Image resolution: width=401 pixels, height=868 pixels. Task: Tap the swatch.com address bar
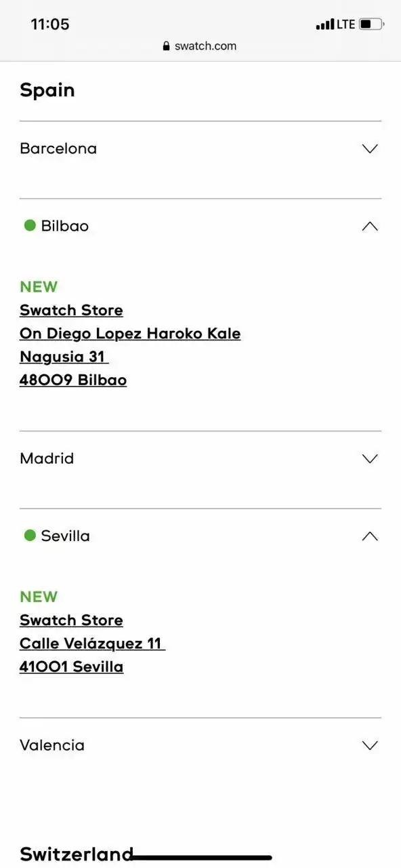point(200,46)
